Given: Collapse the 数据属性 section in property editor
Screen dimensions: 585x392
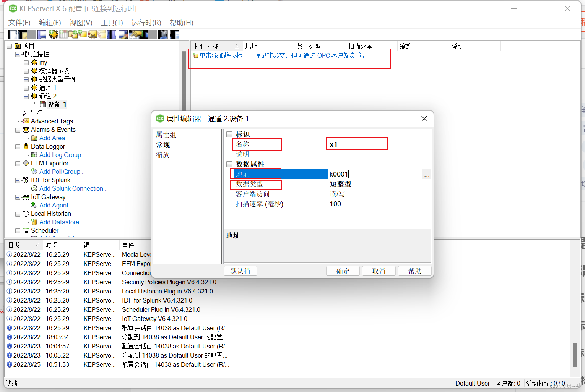Looking at the screenshot, I should click(229, 164).
